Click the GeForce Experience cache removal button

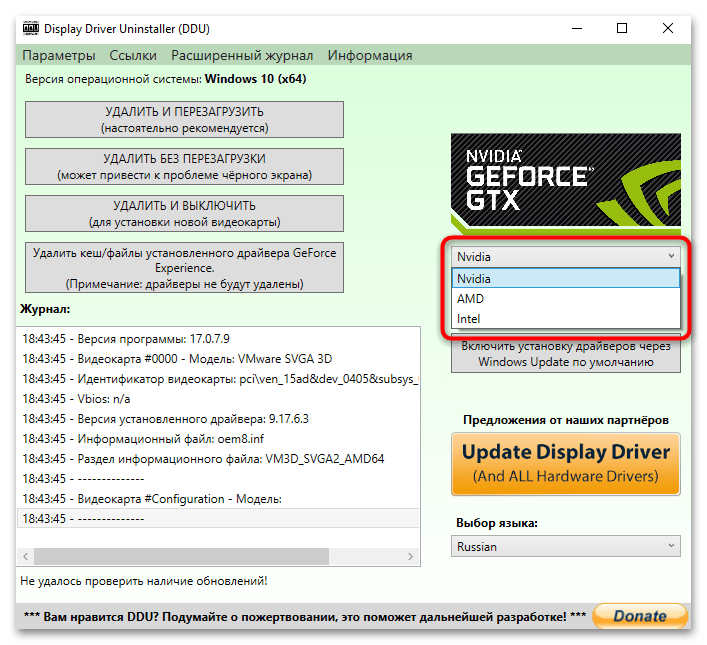click(184, 267)
